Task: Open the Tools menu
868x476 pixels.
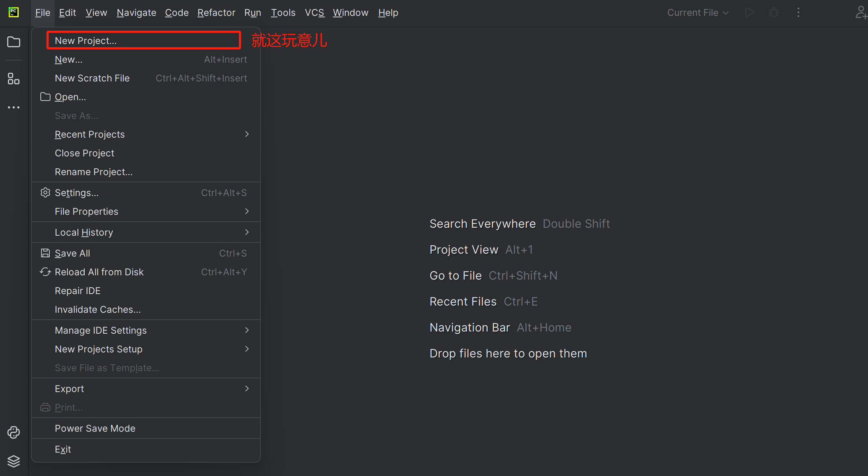Action: tap(283, 13)
